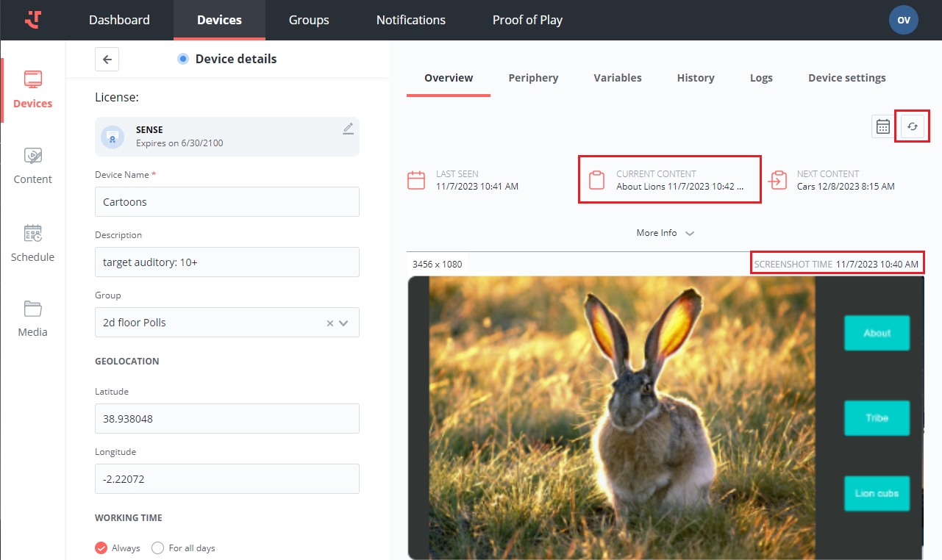Viewport: 942px width, 560px height.
Task: Click the Lion cubs button in preview
Action: pyautogui.click(x=877, y=493)
